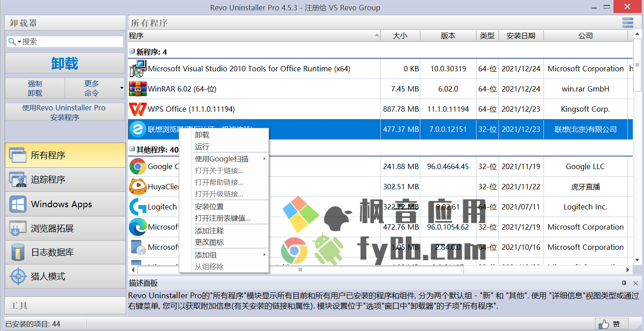This screenshot has width=644, height=331.
Task: Sort by the 公司 column header
Action: pos(586,35)
